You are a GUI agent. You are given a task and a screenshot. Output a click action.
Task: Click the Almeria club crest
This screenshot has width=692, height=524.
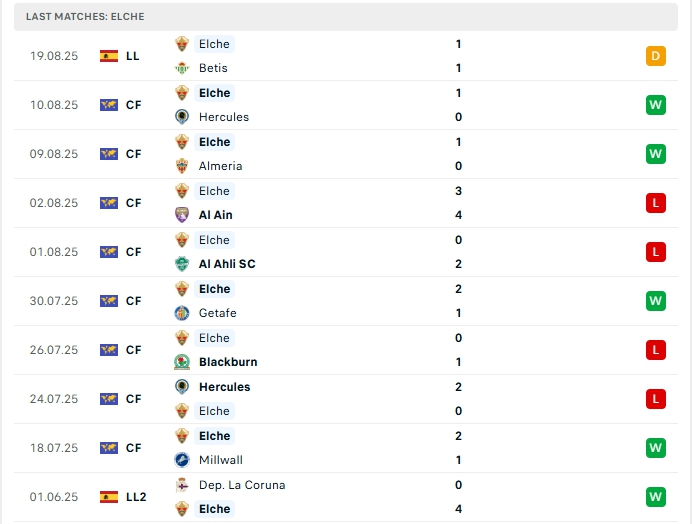tap(182, 166)
